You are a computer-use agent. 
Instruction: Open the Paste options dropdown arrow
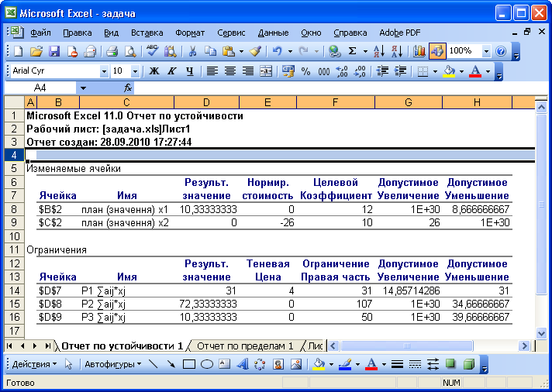click(x=241, y=51)
